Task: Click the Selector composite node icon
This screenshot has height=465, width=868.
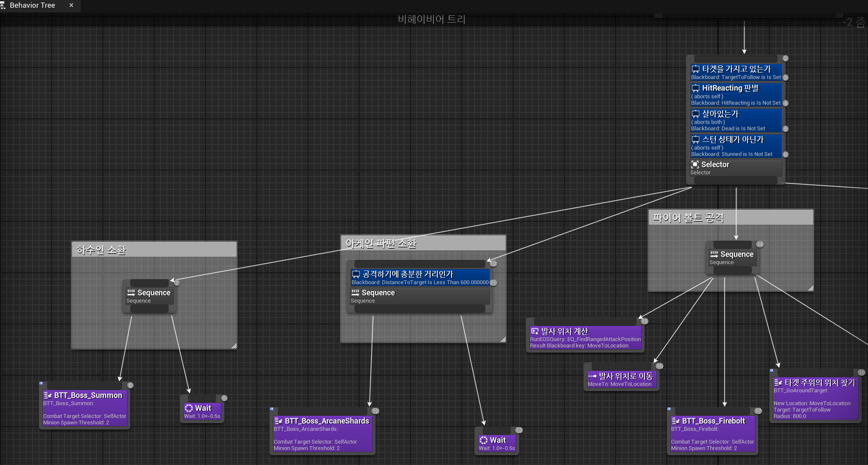Action: (x=695, y=165)
